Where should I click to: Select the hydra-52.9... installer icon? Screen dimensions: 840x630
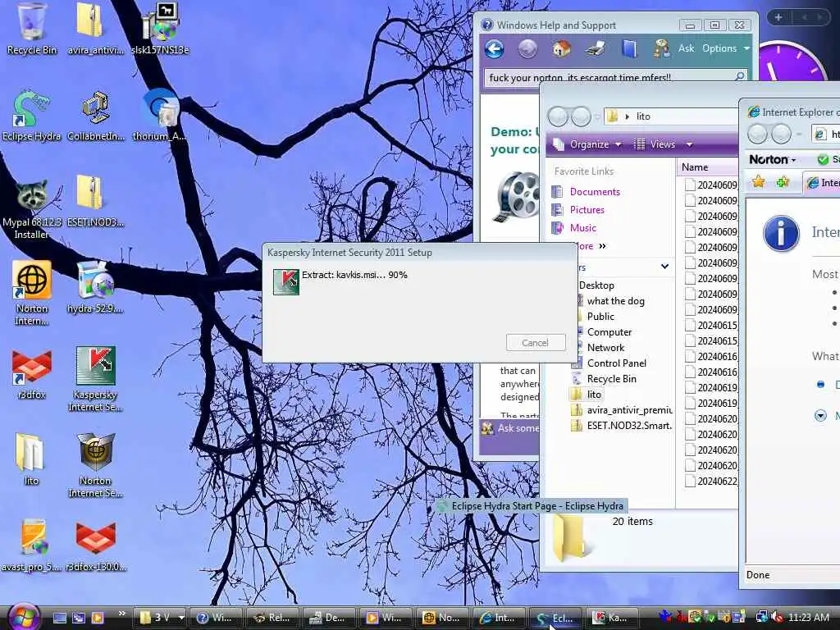point(95,288)
